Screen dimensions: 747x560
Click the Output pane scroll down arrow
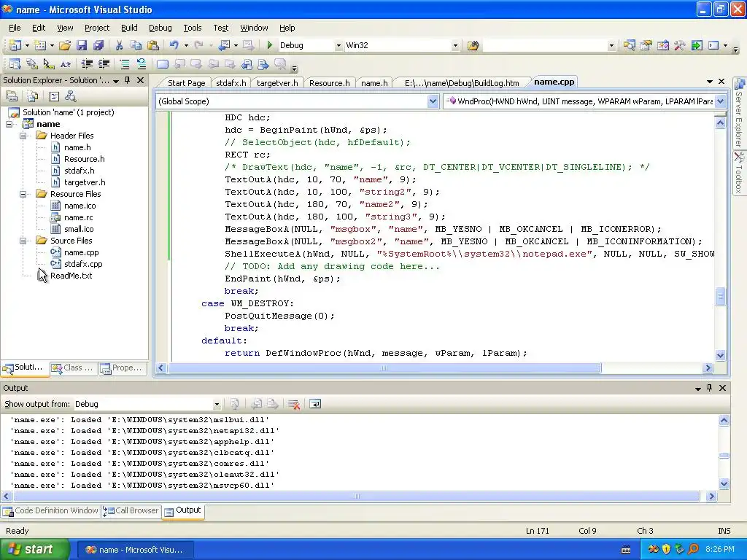pos(724,485)
